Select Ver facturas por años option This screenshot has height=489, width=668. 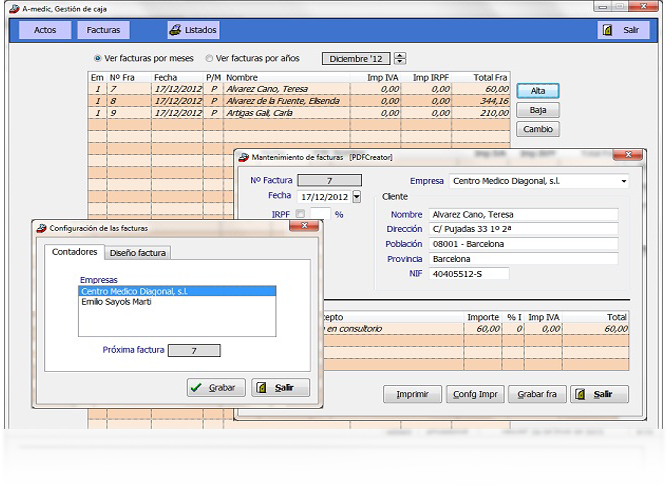click(x=209, y=58)
